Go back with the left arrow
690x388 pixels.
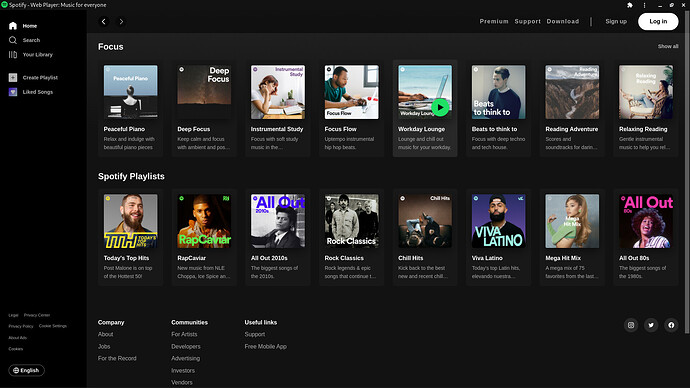click(x=104, y=22)
